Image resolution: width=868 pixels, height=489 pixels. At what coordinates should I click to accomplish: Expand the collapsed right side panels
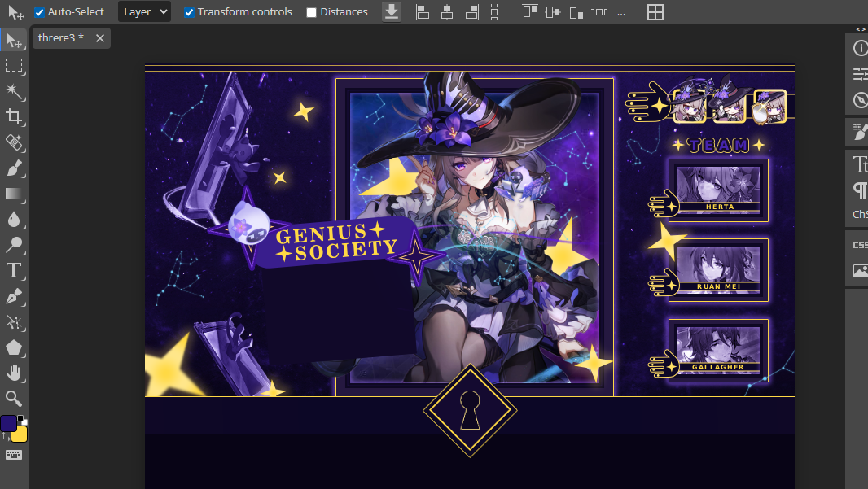[861, 29]
